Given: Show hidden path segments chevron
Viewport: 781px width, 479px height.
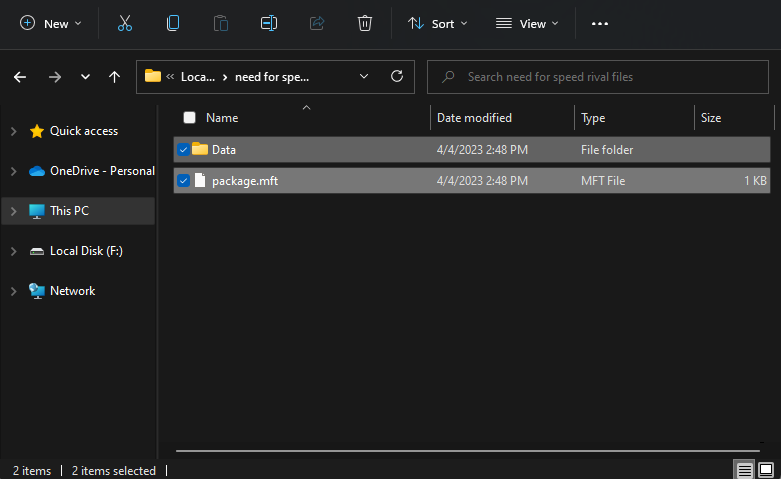Looking at the screenshot, I should [170, 76].
